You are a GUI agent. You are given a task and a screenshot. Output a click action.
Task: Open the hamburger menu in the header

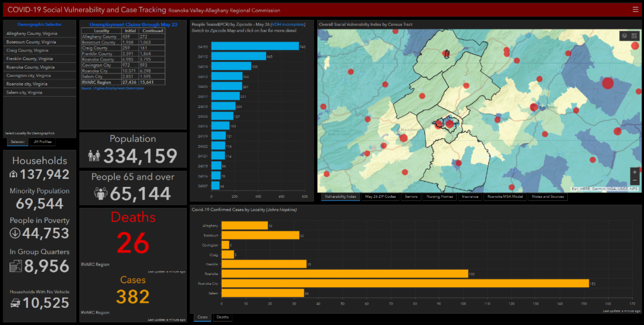click(635, 10)
